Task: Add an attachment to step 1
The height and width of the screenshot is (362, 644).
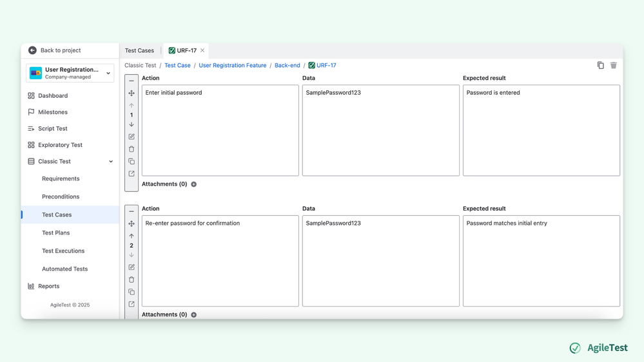Action: click(x=194, y=184)
